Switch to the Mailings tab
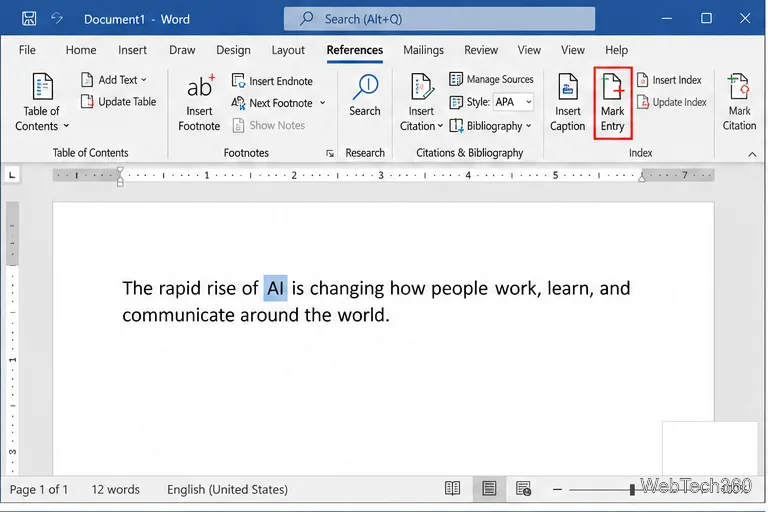 click(x=423, y=50)
